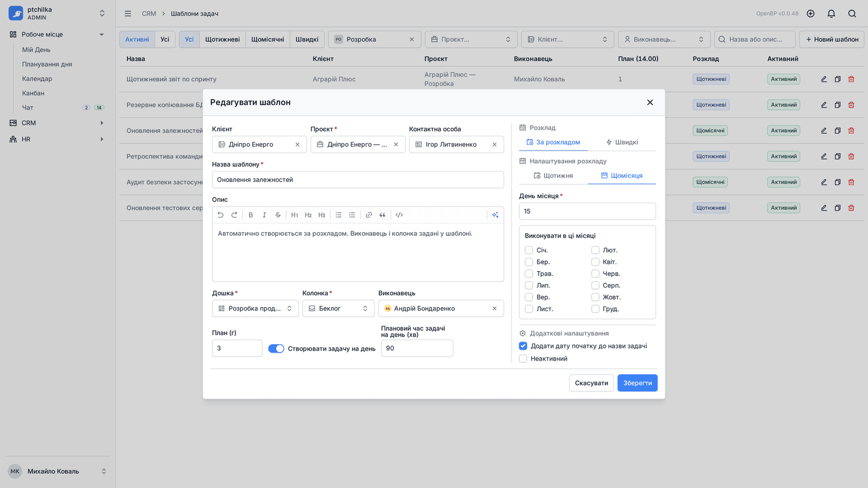Click the AI sparkle icon in editor
The height and width of the screenshot is (488, 868).
(x=495, y=215)
